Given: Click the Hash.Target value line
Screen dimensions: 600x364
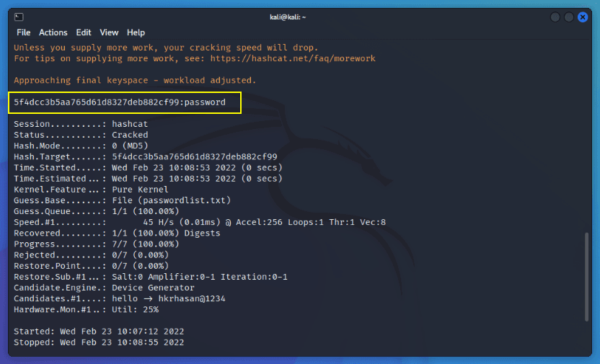Looking at the screenshot, I should point(146,156).
